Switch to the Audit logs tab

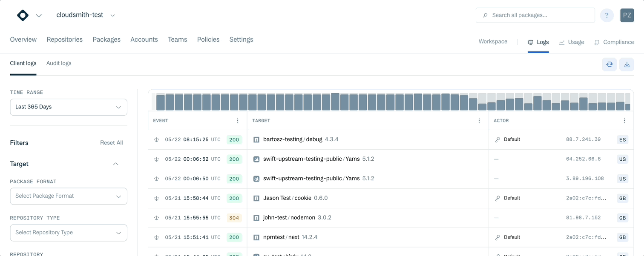58,63
